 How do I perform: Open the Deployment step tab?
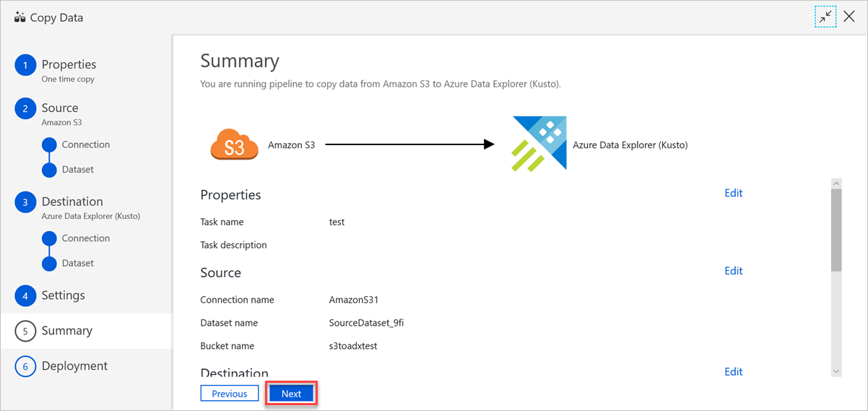pos(86,366)
